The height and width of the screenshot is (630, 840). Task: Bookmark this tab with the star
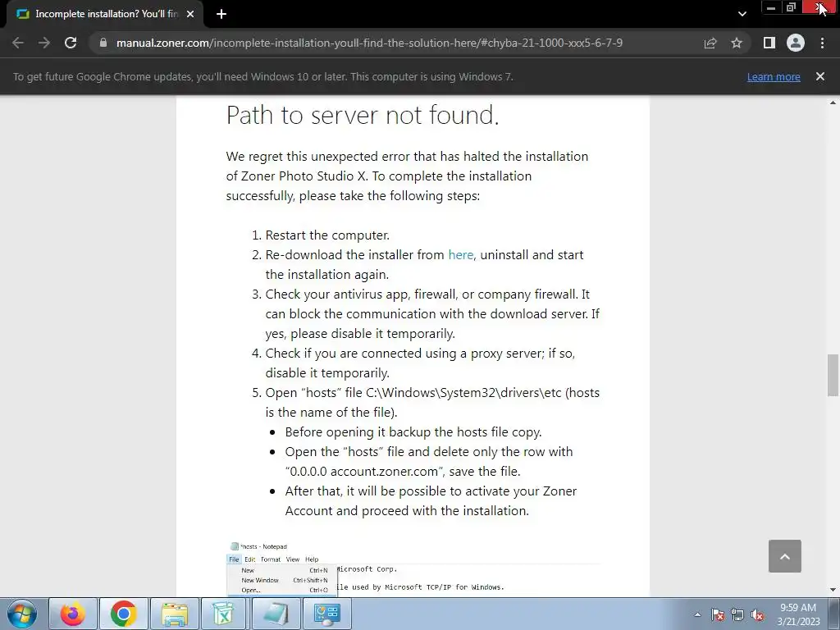pyautogui.click(x=737, y=43)
